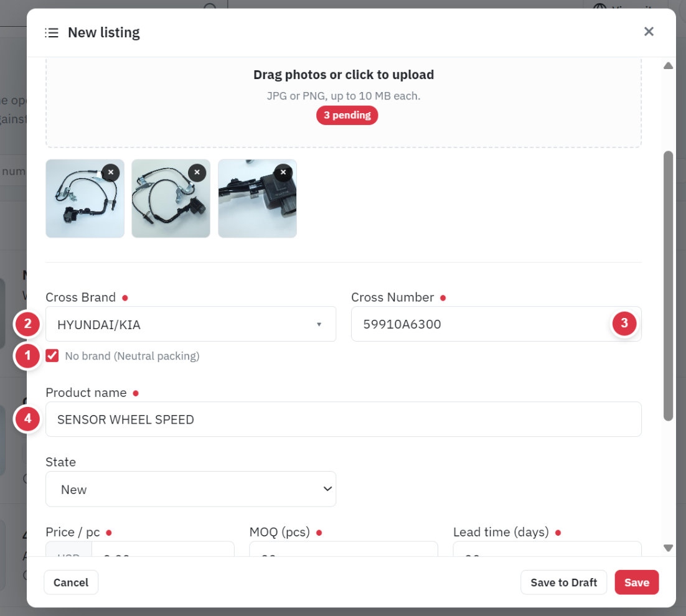Click the Cancel button
Viewport: 686px width, 616px height.
[x=71, y=582]
